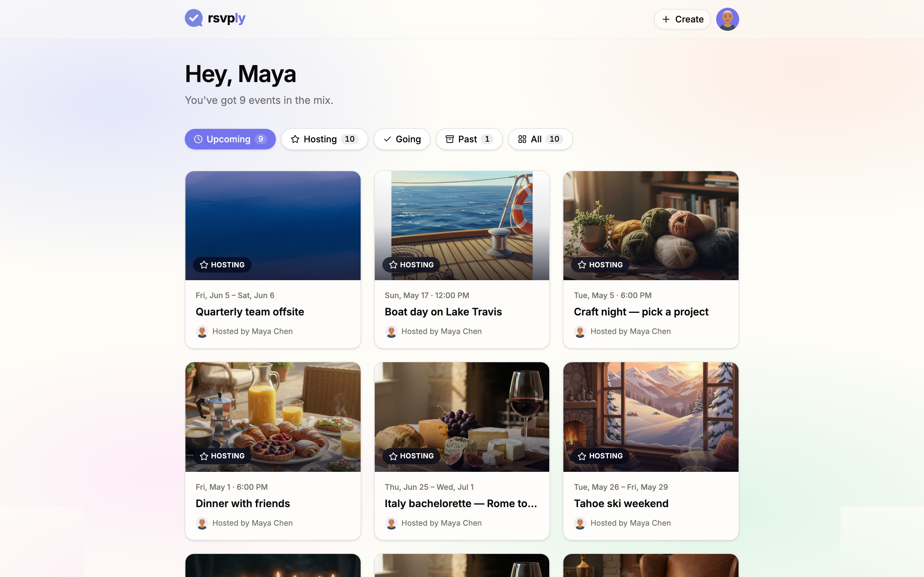Viewport: 924px width, 577px height.
Task: Switch to the Hosting filter tab
Action: (x=324, y=139)
